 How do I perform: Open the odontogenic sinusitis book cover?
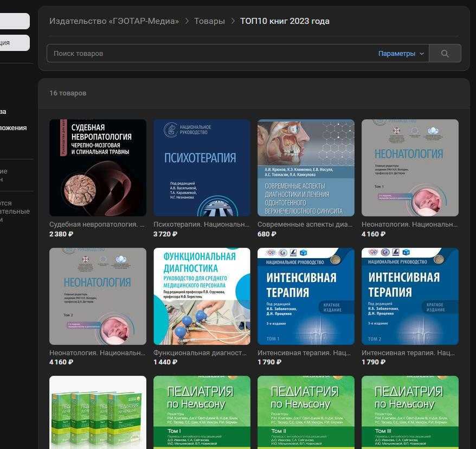click(x=306, y=168)
